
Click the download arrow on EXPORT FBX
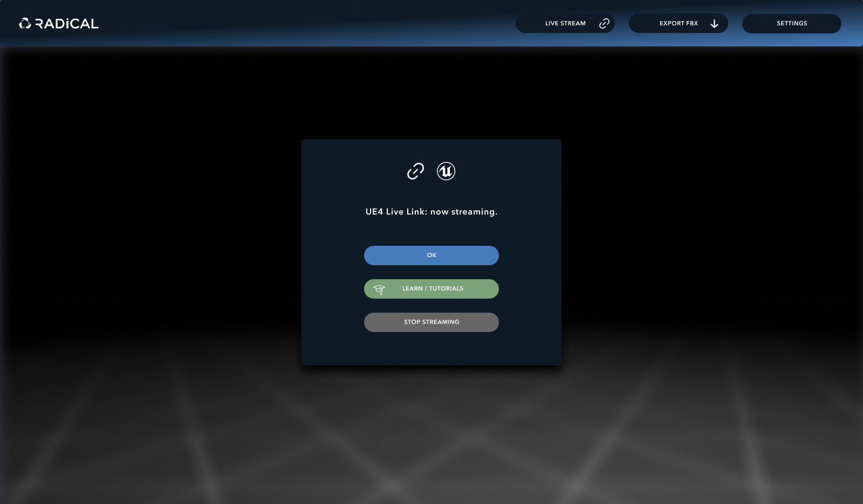point(715,24)
